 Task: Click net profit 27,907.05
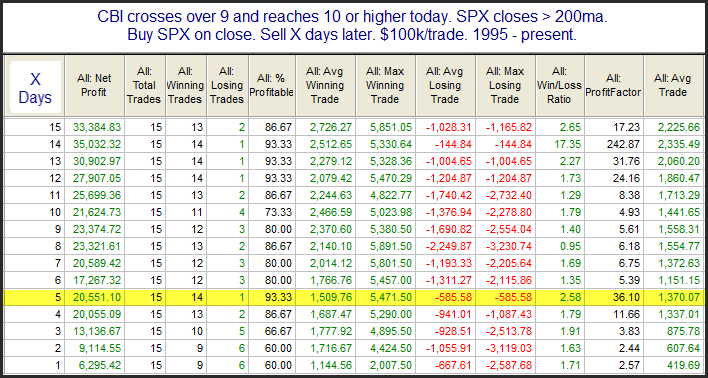pos(96,178)
